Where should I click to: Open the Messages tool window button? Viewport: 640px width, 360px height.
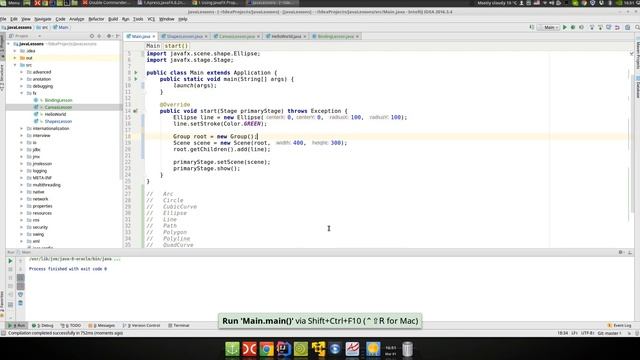click(102, 325)
